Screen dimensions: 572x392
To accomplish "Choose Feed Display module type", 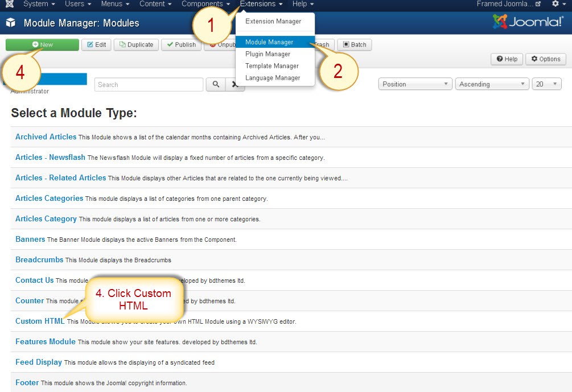I will pyautogui.click(x=38, y=362).
